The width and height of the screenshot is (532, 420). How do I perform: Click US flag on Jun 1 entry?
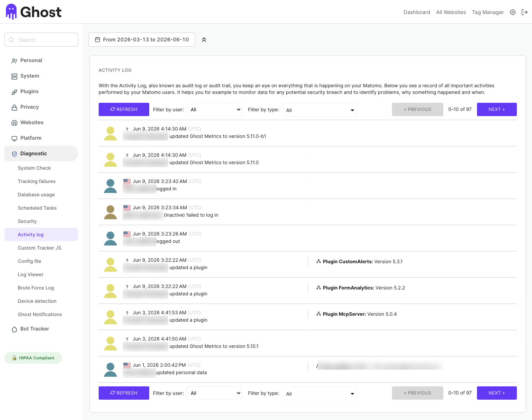tap(127, 365)
